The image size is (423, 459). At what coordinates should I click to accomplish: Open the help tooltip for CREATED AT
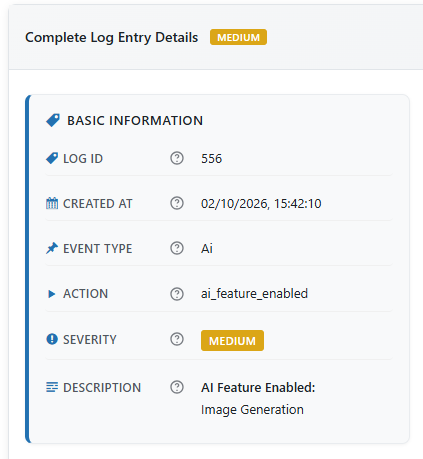(177, 203)
